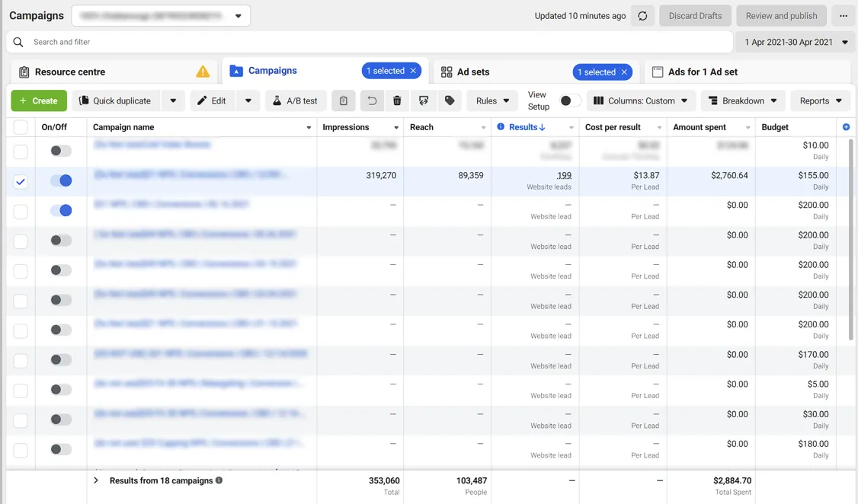The height and width of the screenshot is (504, 858).
Task: Click the green Create button
Action: (x=39, y=100)
